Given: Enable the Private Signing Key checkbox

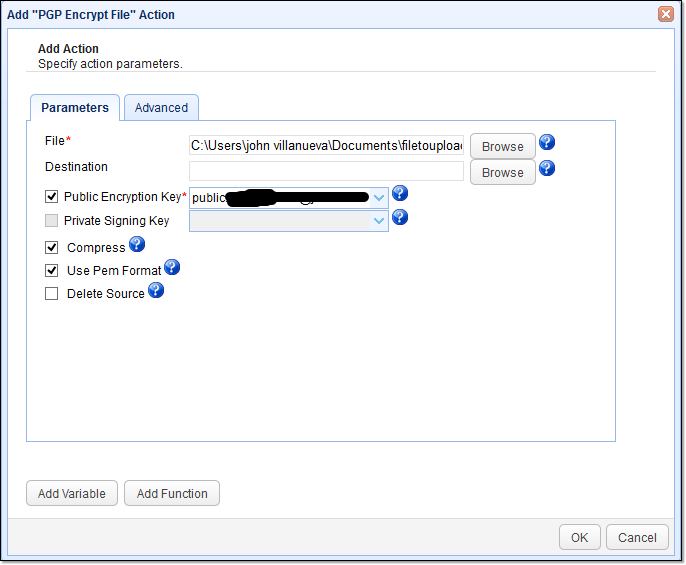Looking at the screenshot, I should click(52, 221).
